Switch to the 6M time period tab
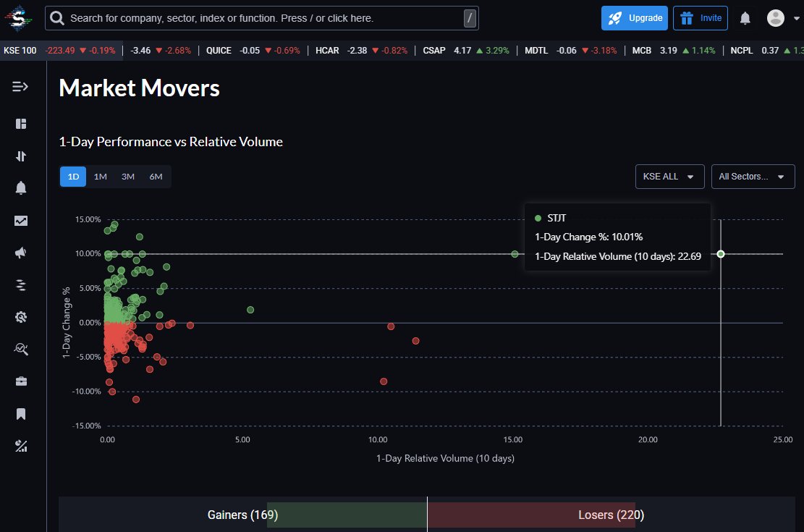 point(156,177)
